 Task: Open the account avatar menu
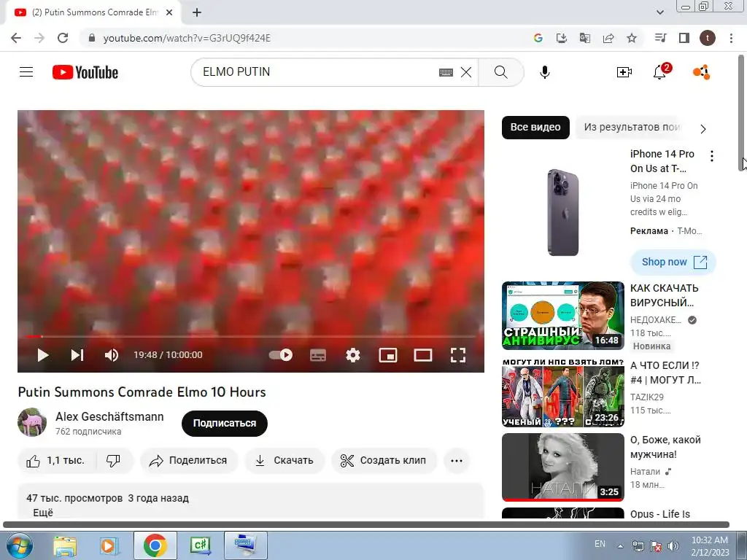(x=701, y=72)
